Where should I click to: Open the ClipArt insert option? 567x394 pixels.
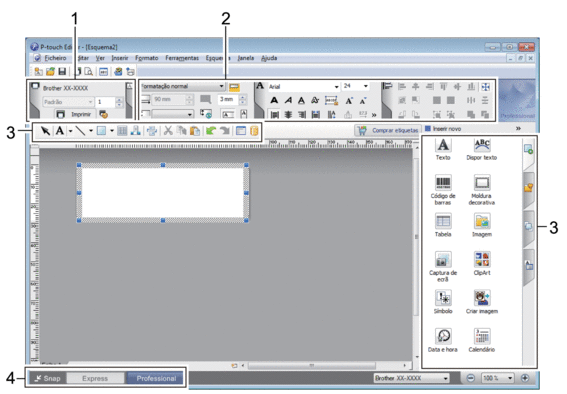(x=482, y=264)
